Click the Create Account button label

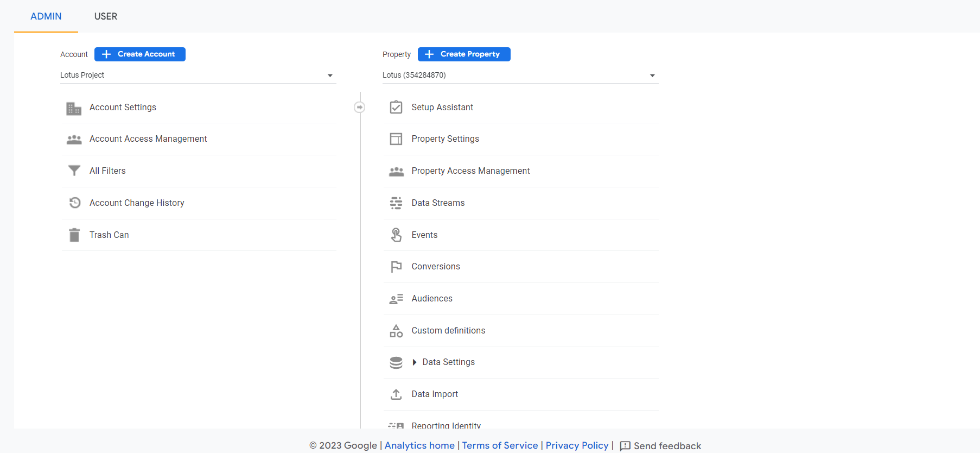147,54
